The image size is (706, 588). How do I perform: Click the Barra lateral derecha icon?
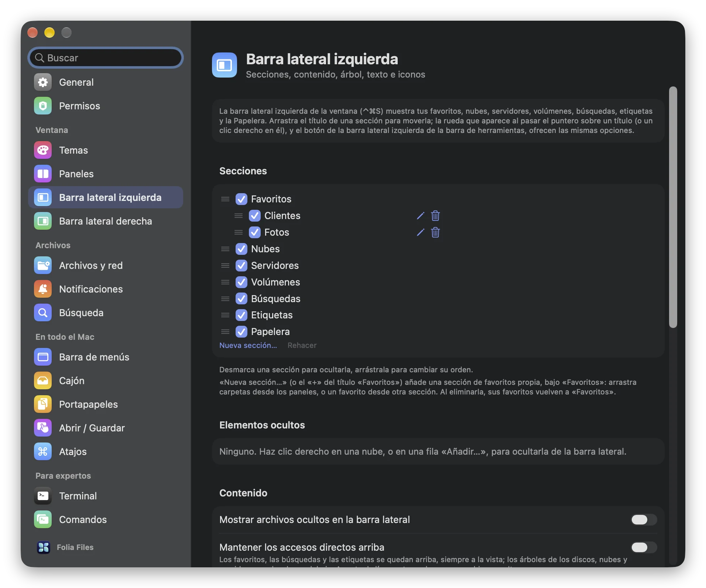[43, 221]
